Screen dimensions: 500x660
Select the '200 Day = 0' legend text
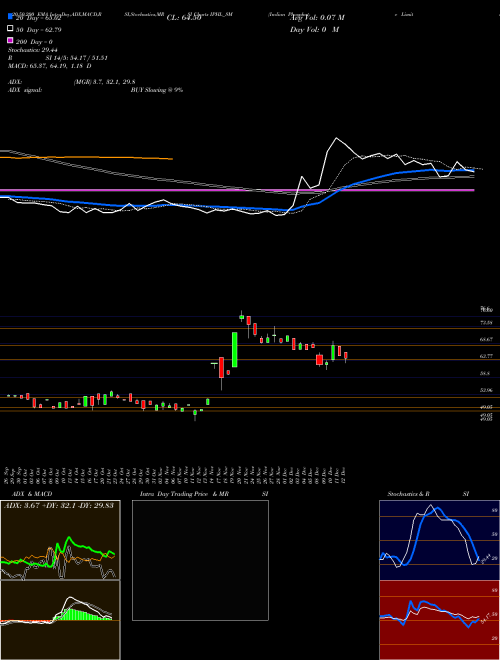click(34, 42)
